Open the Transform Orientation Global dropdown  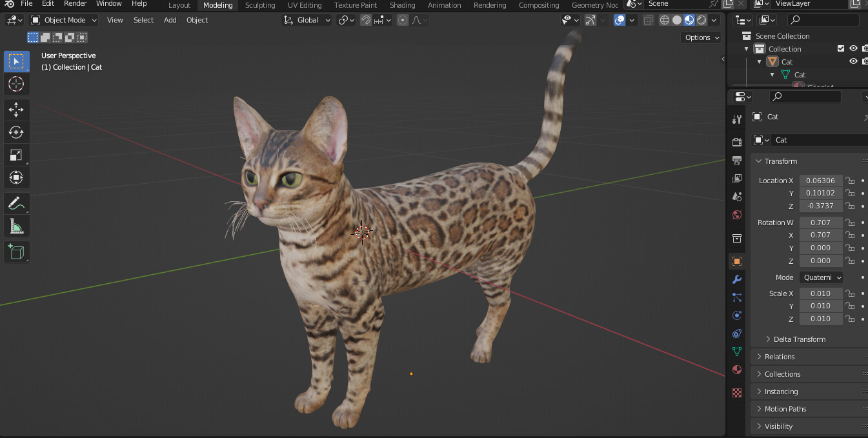pos(307,20)
